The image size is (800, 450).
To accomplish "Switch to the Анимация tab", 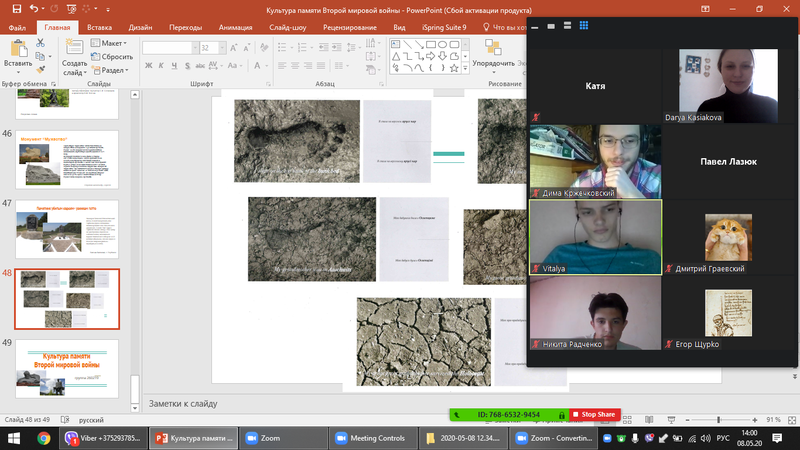I will (x=235, y=28).
